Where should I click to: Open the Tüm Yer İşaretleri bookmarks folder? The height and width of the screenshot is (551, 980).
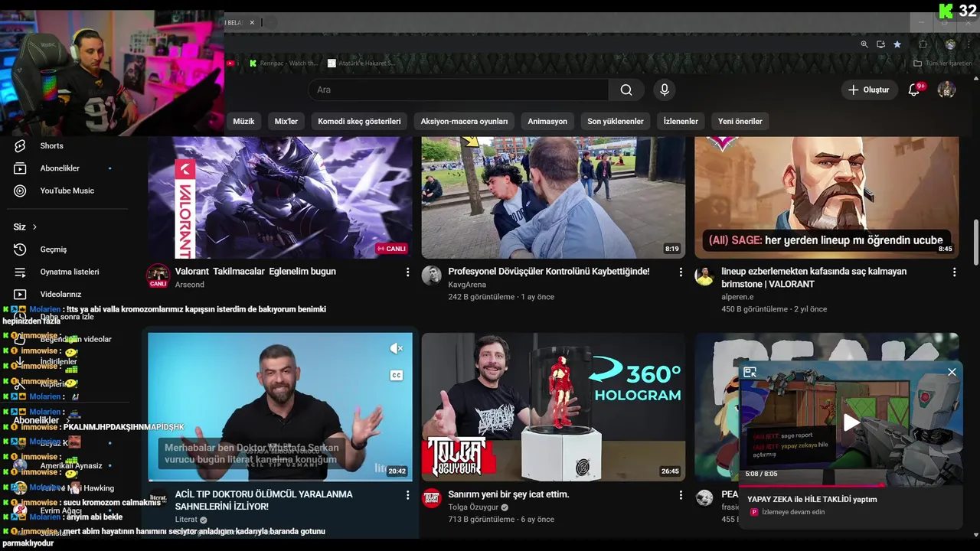coord(942,64)
